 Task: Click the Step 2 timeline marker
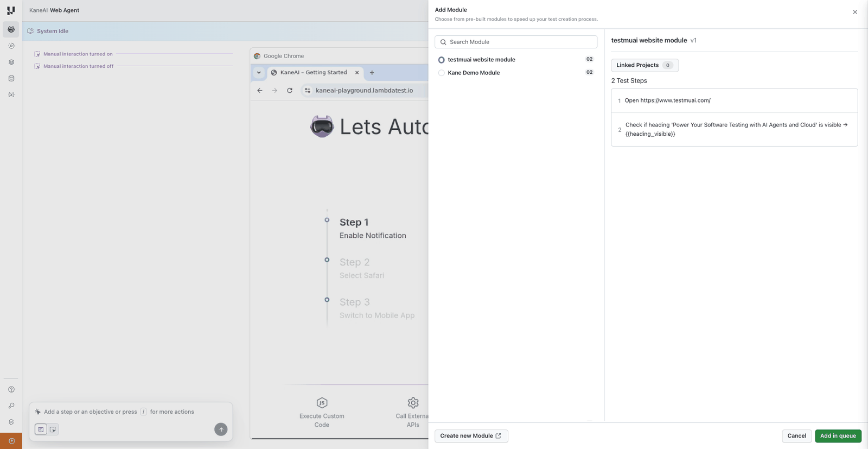tap(327, 260)
